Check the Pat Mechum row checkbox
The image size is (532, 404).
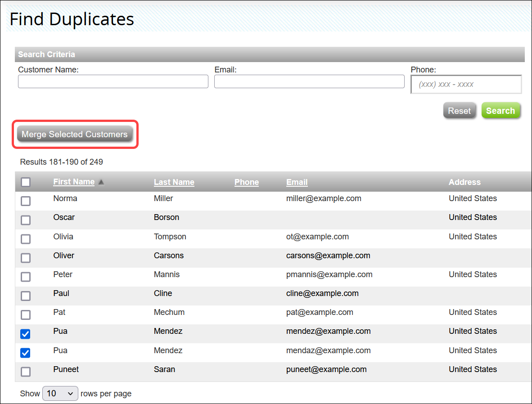pyautogui.click(x=26, y=315)
